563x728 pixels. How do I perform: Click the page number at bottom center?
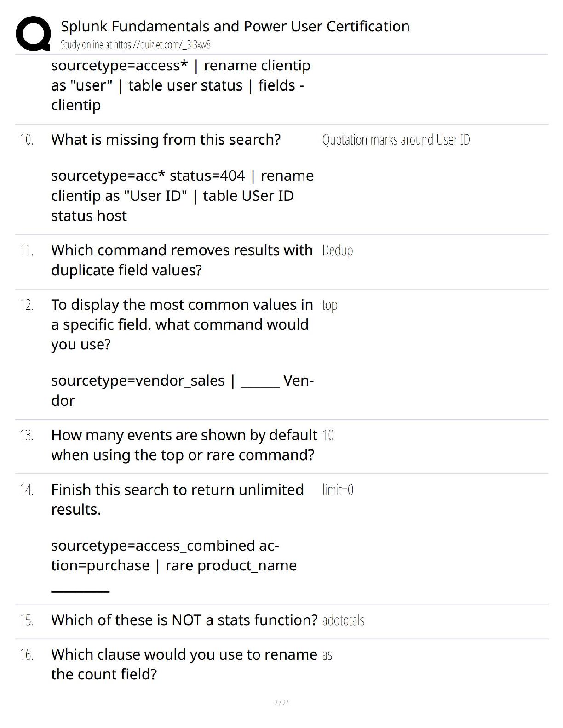point(281,703)
